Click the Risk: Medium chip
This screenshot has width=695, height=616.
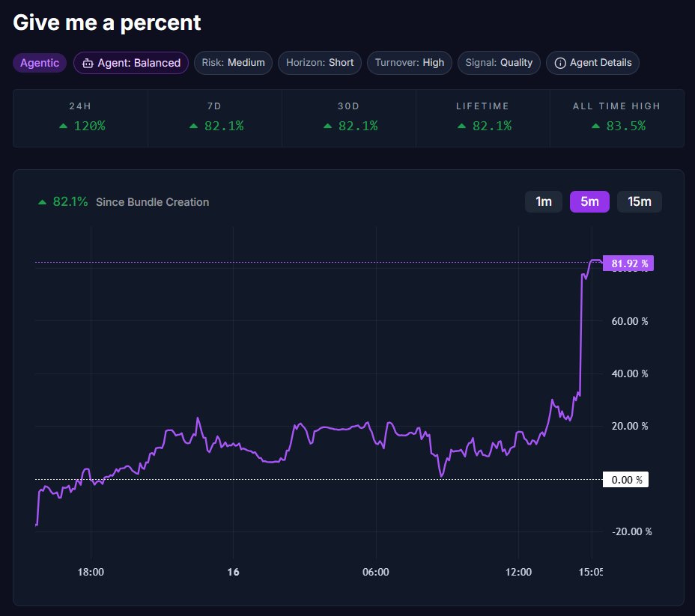pos(233,63)
